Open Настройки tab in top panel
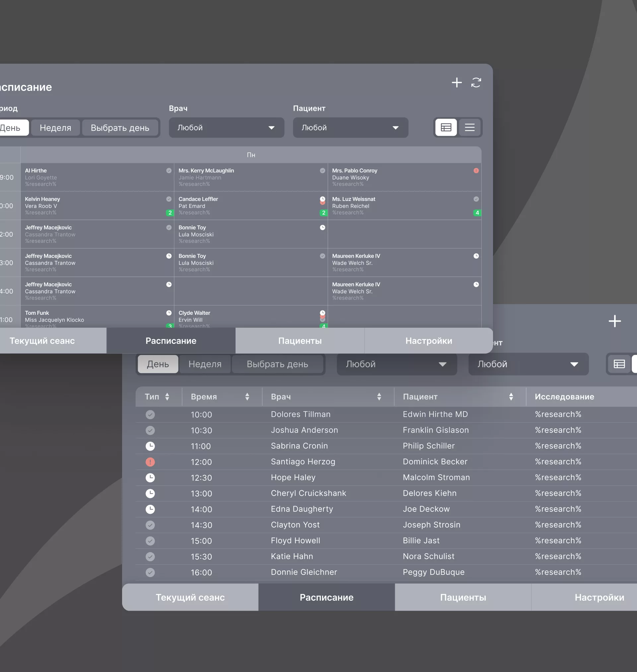This screenshot has height=672, width=637. click(429, 341)
